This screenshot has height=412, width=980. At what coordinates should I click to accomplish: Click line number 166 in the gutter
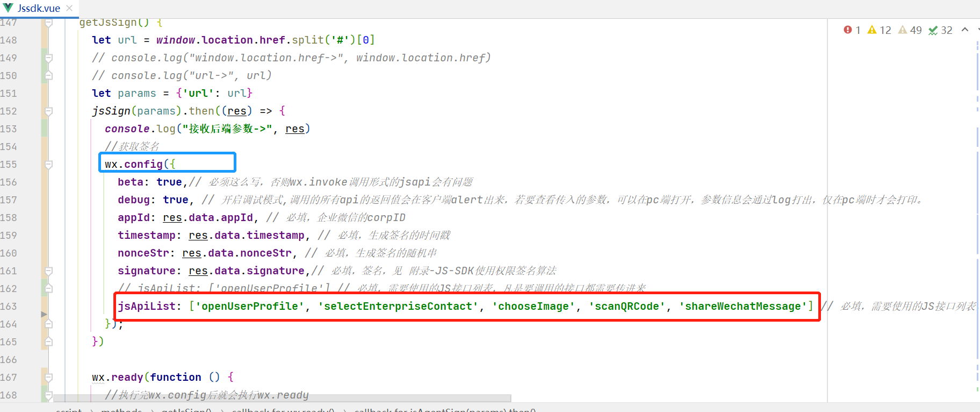[x=9, y=359]
